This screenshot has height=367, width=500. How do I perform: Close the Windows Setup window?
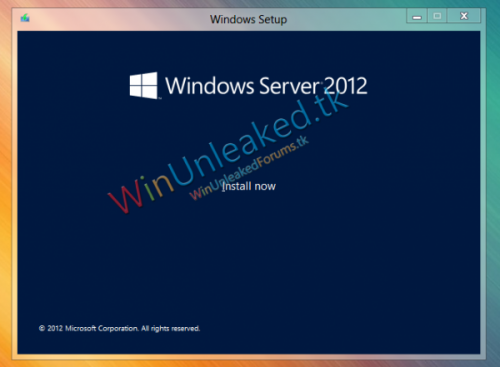click(x=464, y=16)
